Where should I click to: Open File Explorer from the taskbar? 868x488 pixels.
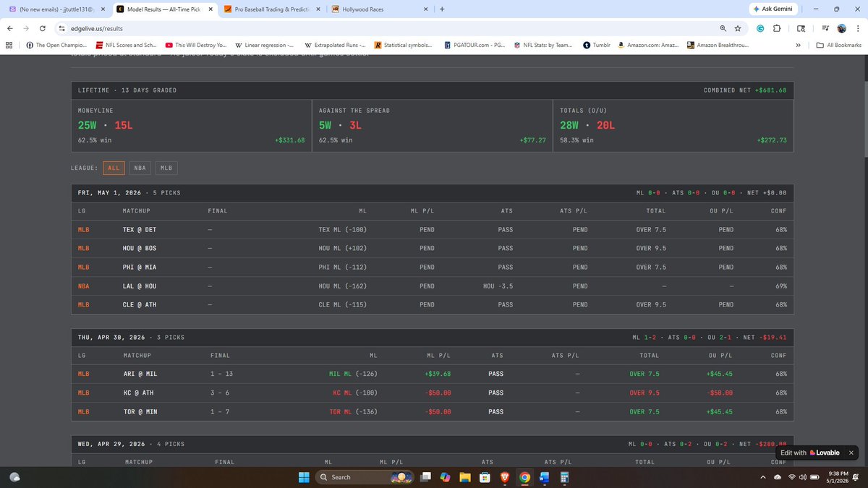(465, 477)
